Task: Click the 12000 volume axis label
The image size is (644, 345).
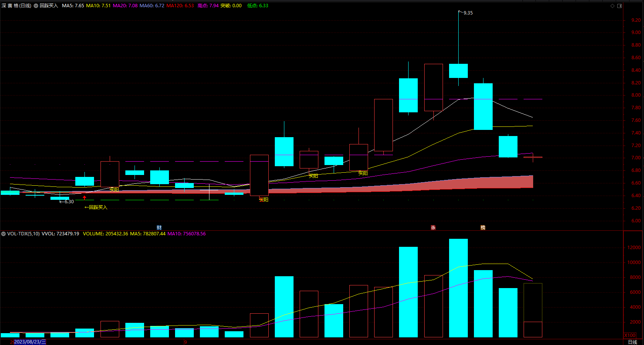Action: pyautogui.click(x=634, y=248)
